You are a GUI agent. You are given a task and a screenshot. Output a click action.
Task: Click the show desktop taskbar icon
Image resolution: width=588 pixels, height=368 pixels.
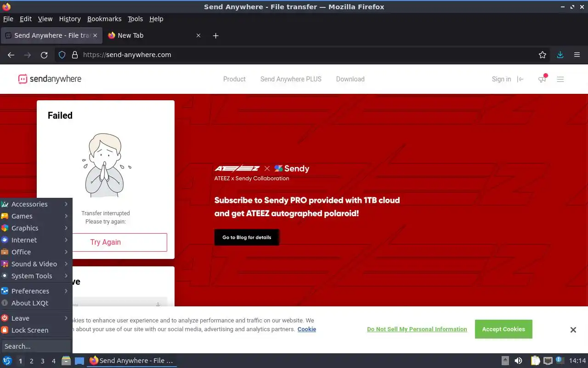[79, 361]
